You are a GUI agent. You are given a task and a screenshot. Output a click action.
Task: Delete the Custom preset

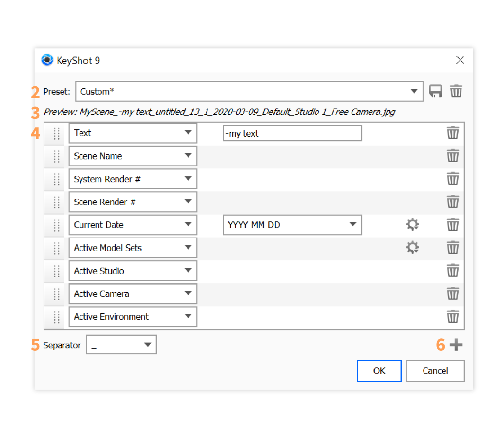click(456, 91)
